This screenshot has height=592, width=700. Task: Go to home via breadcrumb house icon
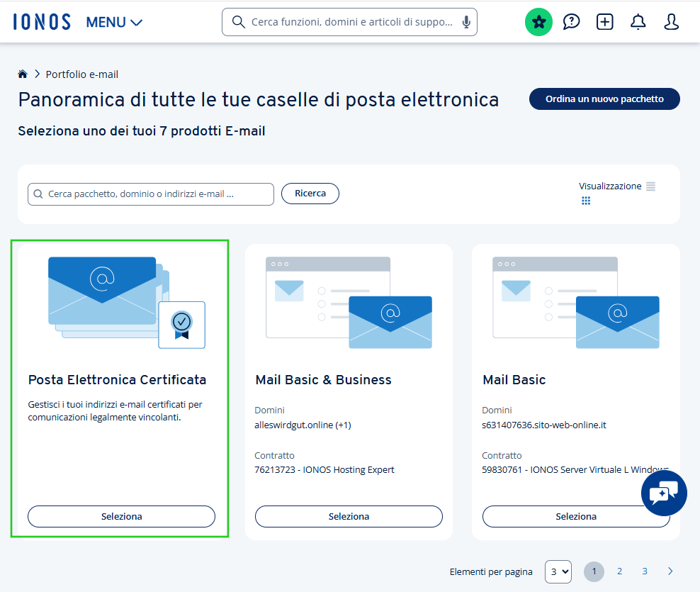click(x=23, y=74)
